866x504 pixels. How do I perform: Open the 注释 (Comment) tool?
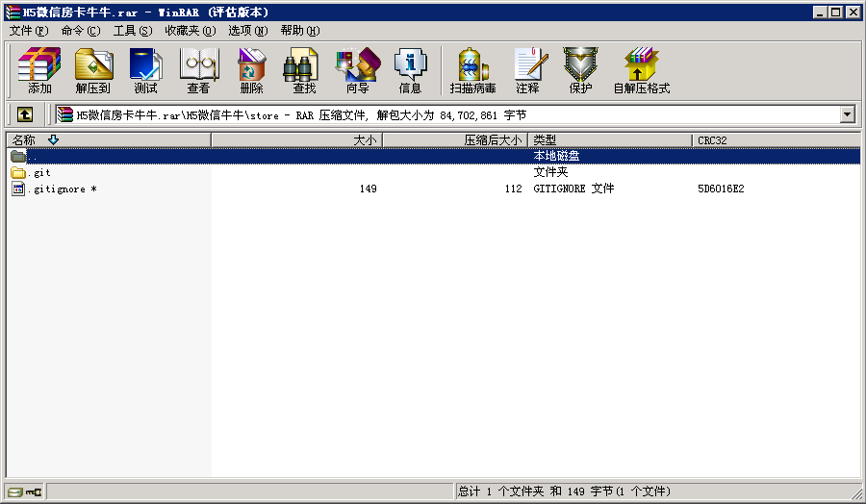tap(527, 70)
